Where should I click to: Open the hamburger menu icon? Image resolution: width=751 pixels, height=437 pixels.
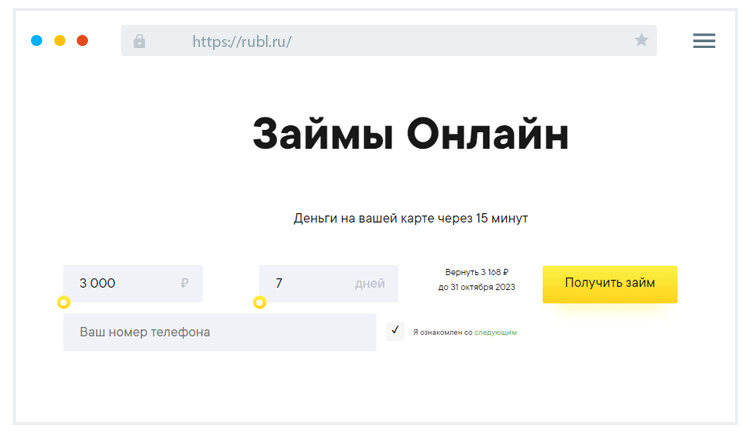[x=704, y=41]
